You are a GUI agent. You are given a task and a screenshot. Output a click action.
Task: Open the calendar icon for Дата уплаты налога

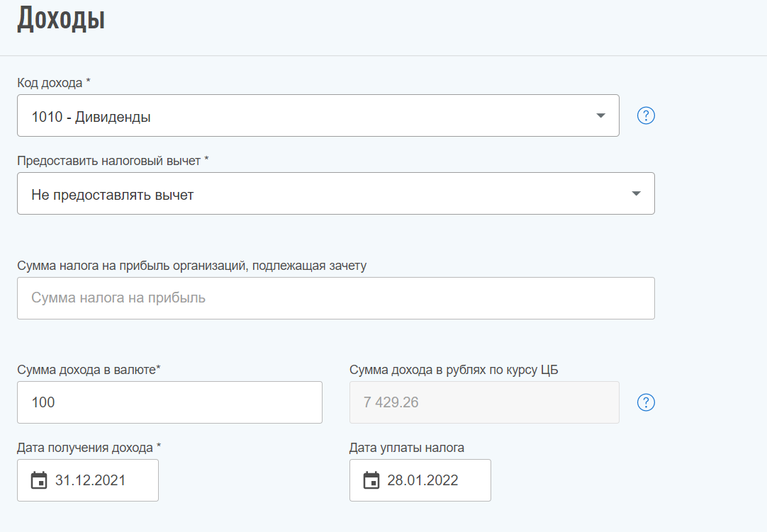[x=371, y=480]
